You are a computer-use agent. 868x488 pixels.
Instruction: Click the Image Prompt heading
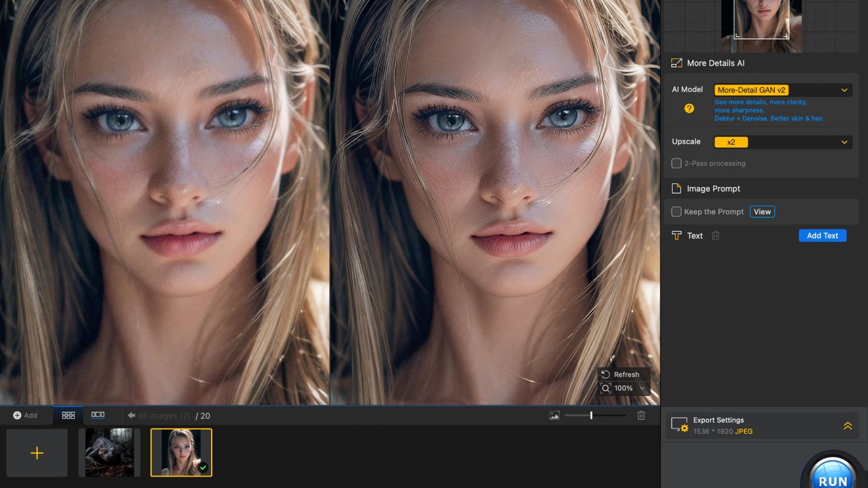[x=713, y=188]
